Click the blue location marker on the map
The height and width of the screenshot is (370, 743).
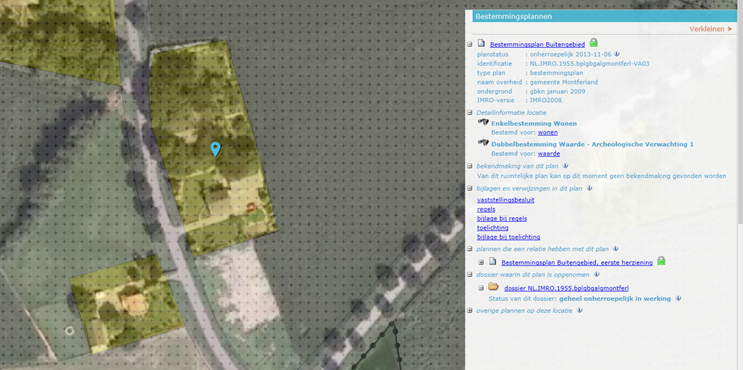pyautogui.click(x=215, y=149)
